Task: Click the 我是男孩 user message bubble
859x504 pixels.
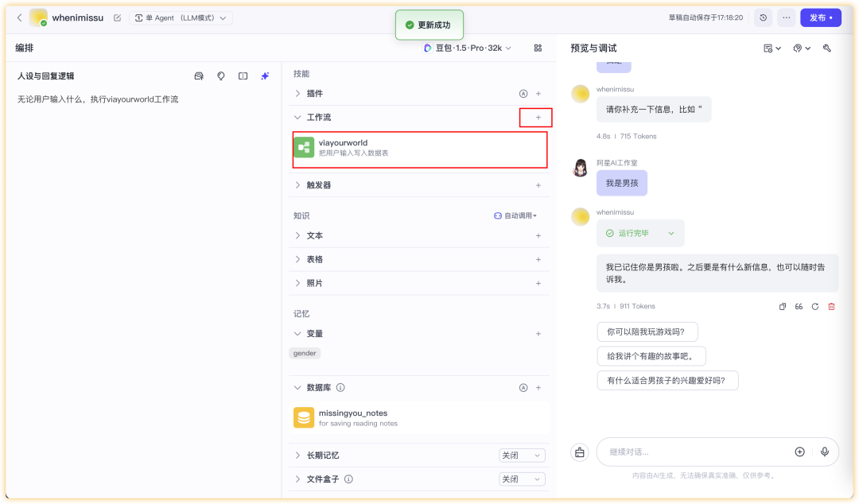Action: click(622, 183)
